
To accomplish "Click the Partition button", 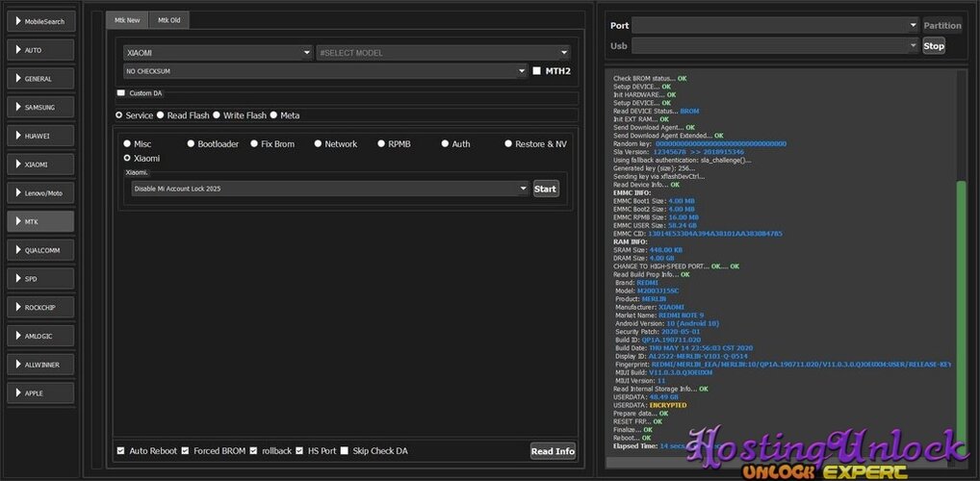I will tap(942, 26).
